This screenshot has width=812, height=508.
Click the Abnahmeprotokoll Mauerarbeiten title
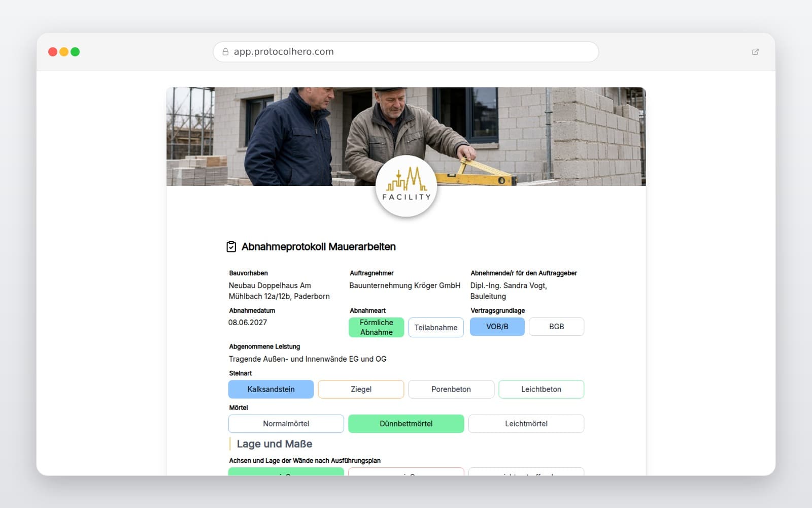coord(319,246)
